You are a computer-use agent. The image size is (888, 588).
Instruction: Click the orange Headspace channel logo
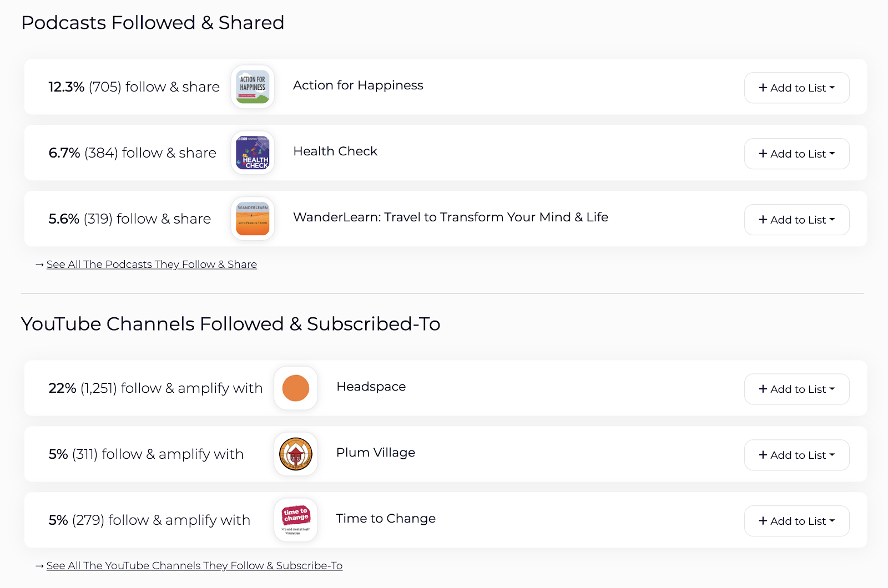point(296,388)
